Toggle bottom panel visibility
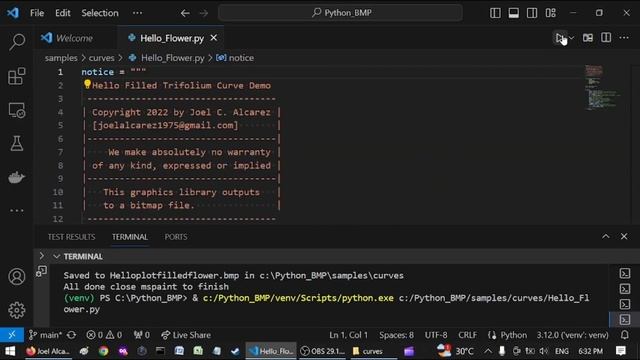The height and width of the screenshot is (360, 640). coord(513,13)
